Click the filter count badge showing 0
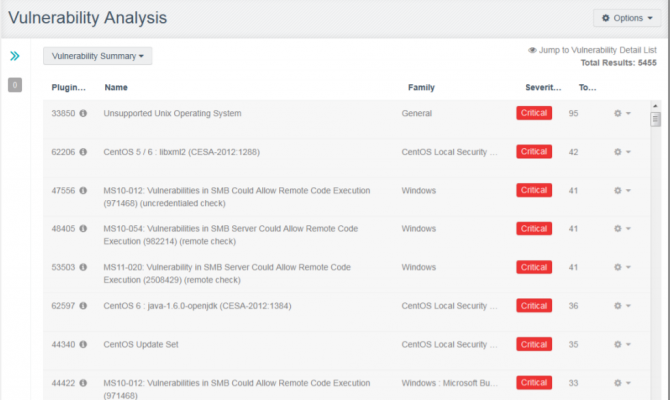Screen dimensions: 670x400 coord(15,85)
